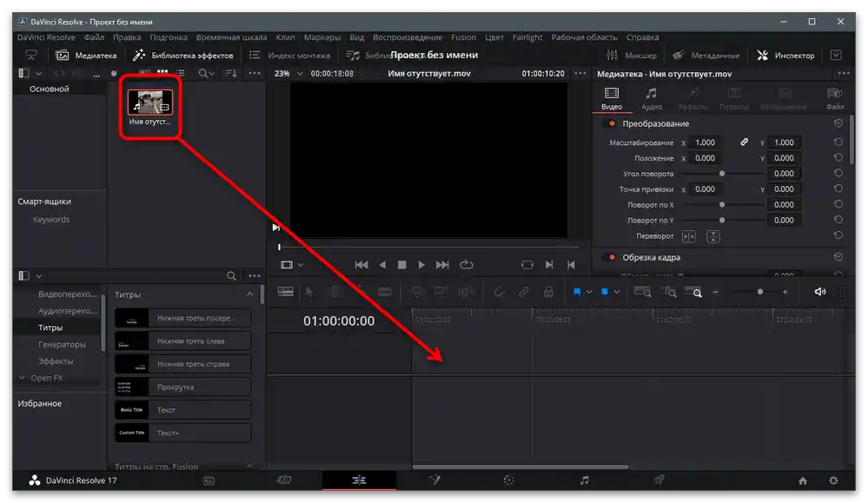Click the media pool search magnifier
The height and width of the screenshot is (503, 868).
(203, 73)
